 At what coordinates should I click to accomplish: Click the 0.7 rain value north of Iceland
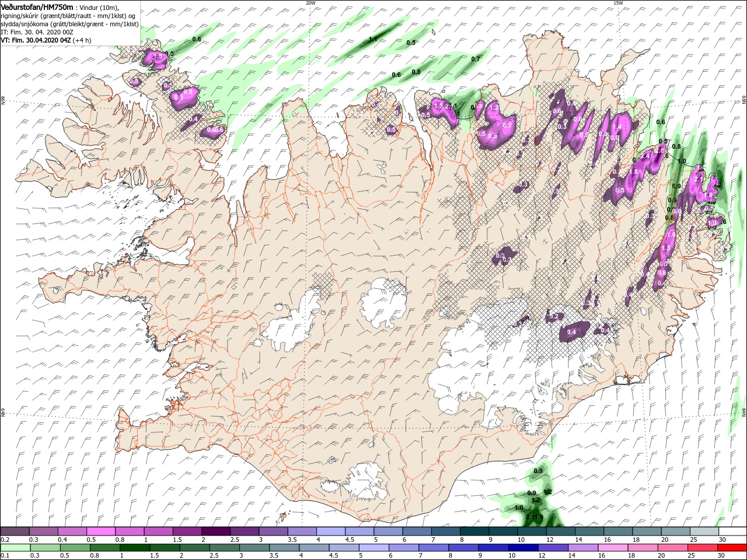(x=476, y=59)
